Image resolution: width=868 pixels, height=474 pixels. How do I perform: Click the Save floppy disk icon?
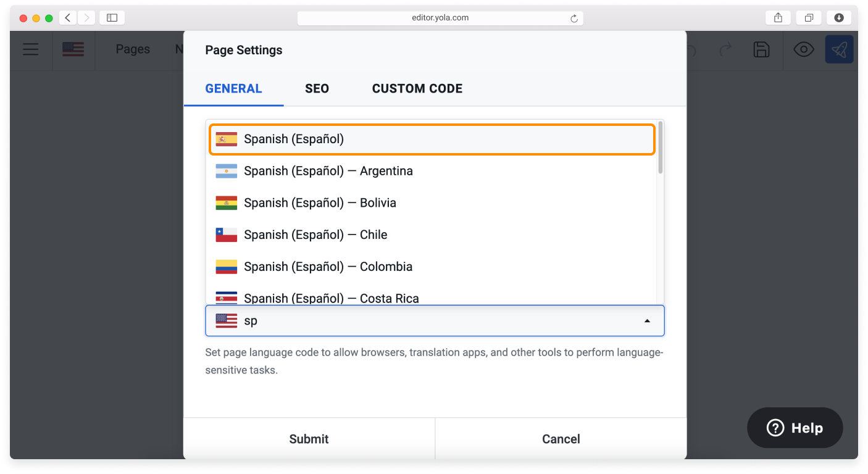click(x=761, y=49)
